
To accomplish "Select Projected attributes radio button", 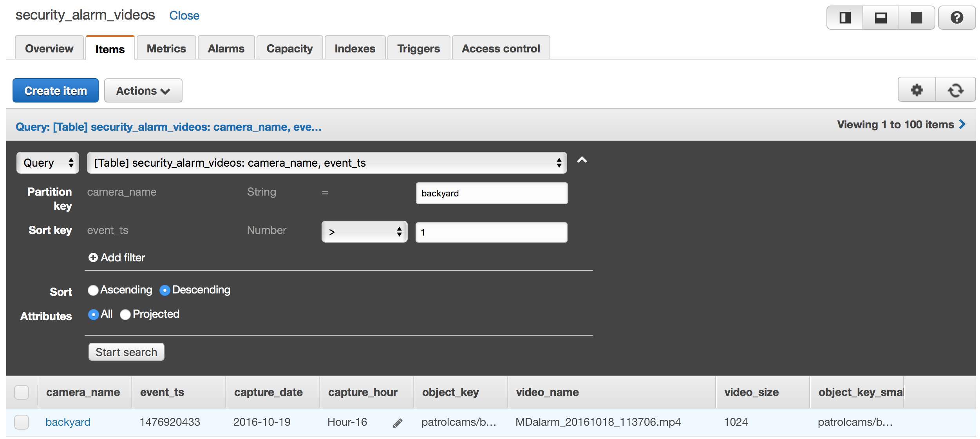I will tap(126, 314).
